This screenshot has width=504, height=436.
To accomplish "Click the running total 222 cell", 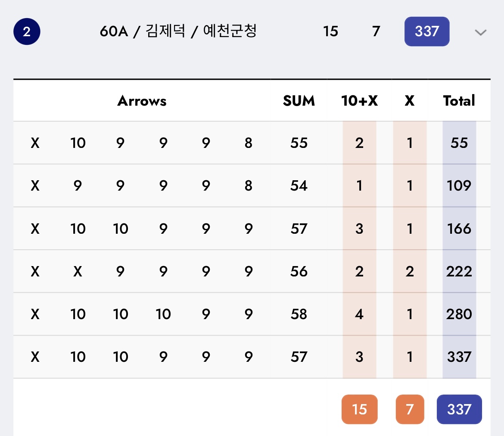I will [459, 271].
